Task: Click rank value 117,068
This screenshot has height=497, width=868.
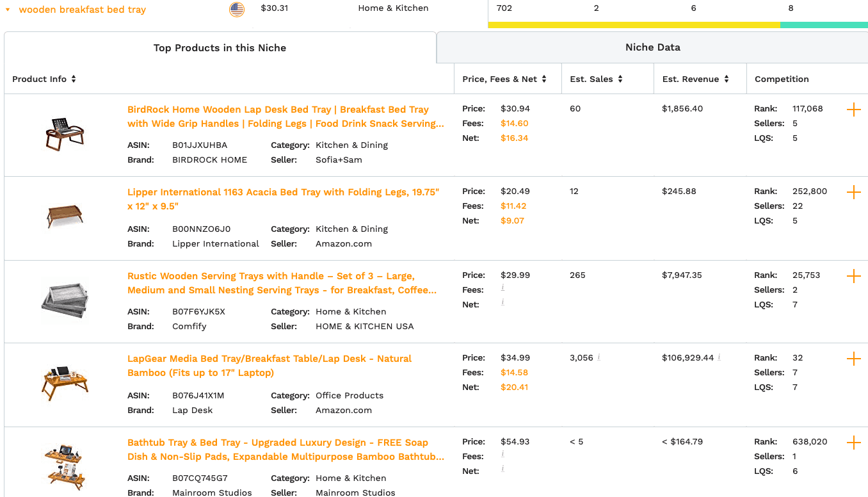Action: coord(808,108)
